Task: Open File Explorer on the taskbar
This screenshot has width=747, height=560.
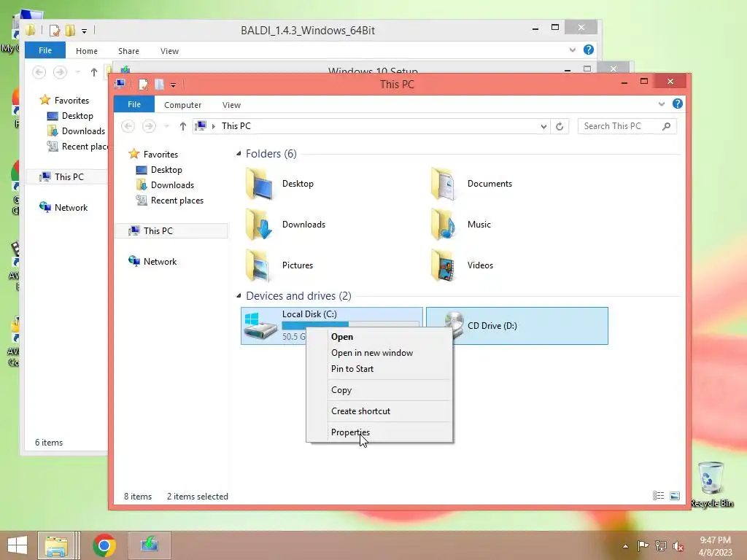Action: coord(56,545)
